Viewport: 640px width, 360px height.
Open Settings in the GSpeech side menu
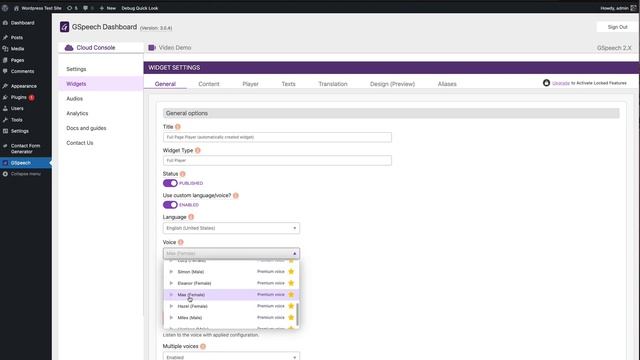[x=76, y=69]
